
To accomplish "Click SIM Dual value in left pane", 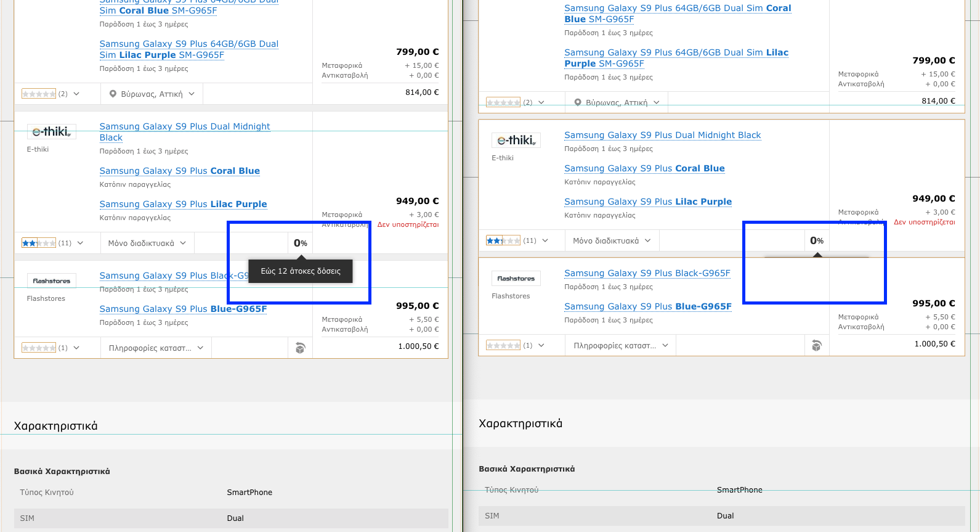I will (235, 518).
